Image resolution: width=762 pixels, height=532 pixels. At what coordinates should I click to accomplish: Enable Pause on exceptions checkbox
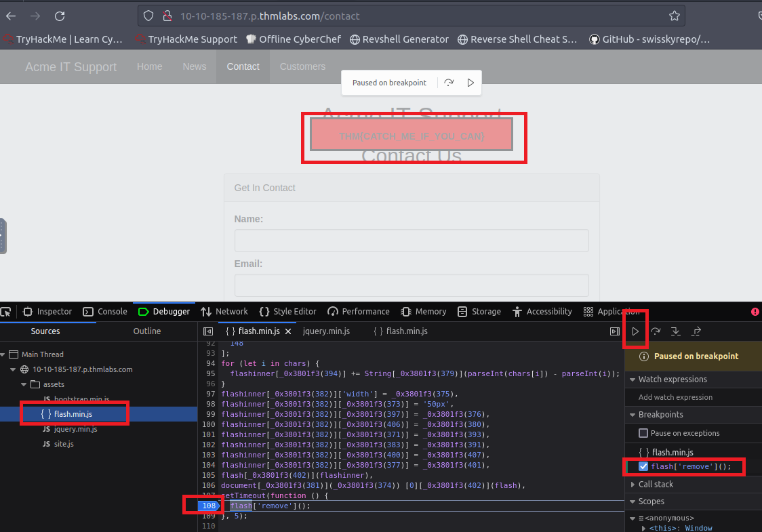[643, 433]
